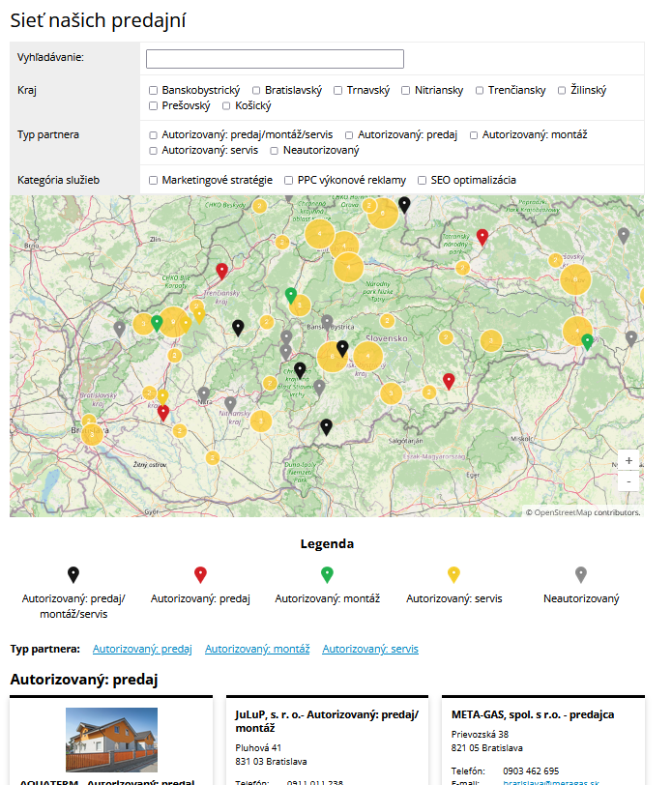Click the yellow legend pin Autorizovaný: servis

[453, 574]
